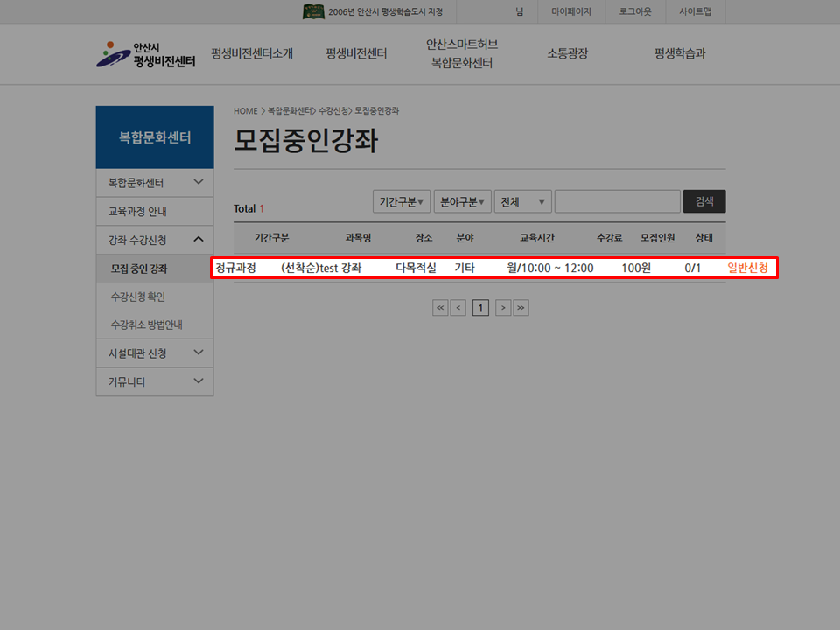This screenshot has height=630, width=840.
Task: Click inside the search keyword input field
Action: 617,200
